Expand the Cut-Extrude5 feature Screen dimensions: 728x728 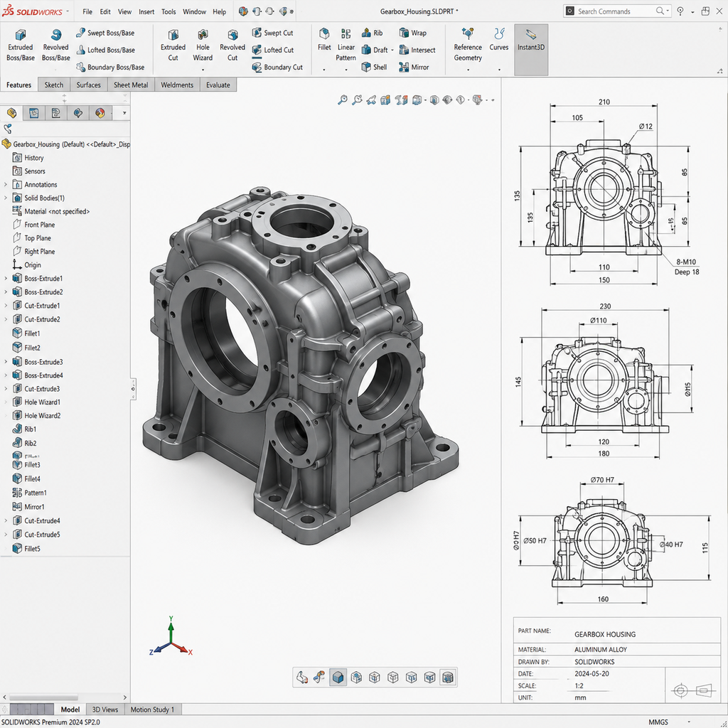pos(5,535)
